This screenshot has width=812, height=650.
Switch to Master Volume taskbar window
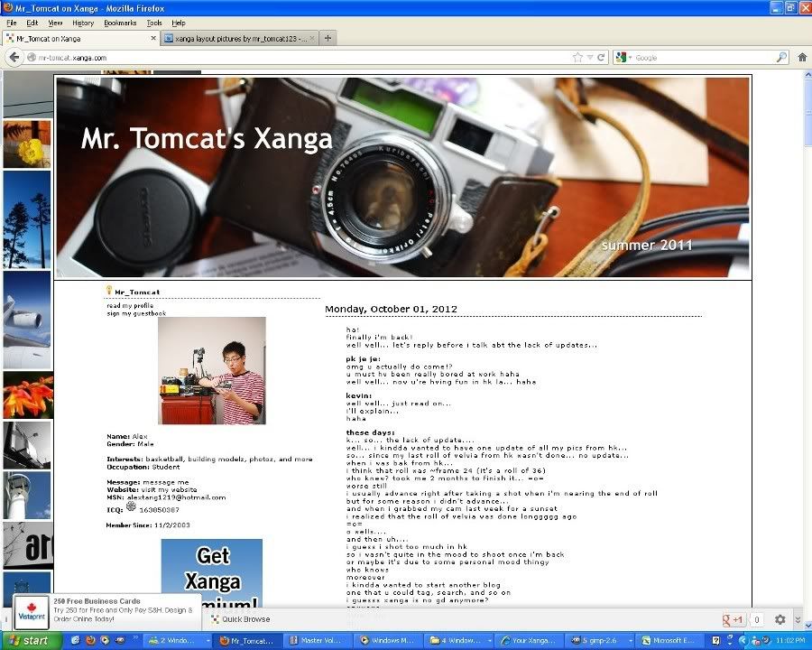pos(317,641)
